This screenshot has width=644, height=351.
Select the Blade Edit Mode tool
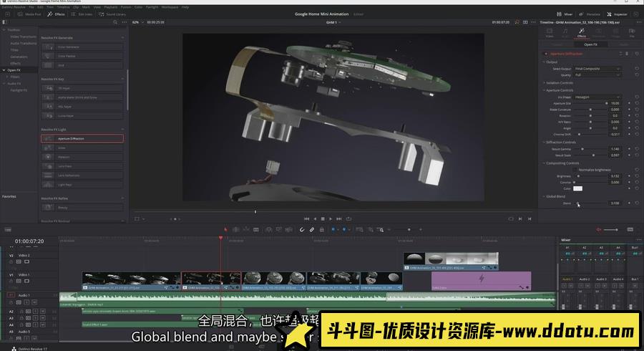coord(256,230)
